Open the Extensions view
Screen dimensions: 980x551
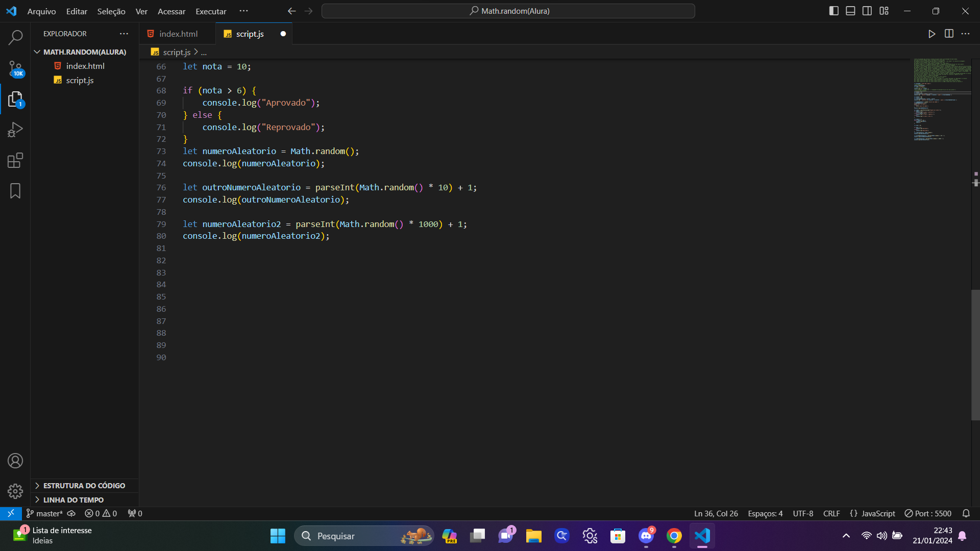(x=15, y=160)
